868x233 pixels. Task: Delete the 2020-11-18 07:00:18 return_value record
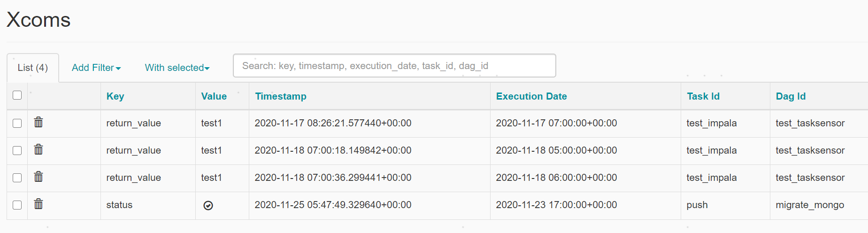point(38,150)
